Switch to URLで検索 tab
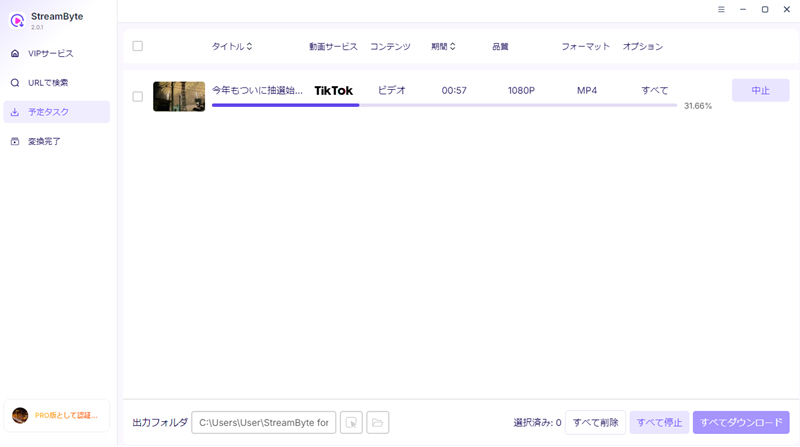The height and width of the screenshot is (447, 800). [x=57, y=83]
